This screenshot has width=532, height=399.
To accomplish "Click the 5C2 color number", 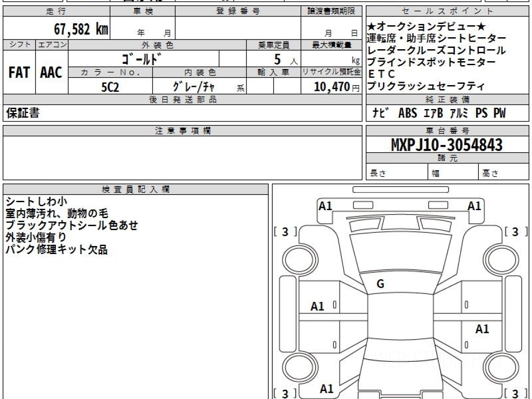I will pyautogui.click(x=110, y=87).
